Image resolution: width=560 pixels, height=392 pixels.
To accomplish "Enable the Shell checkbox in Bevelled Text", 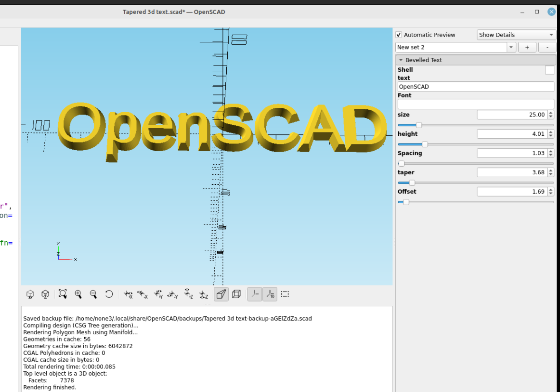I will [x=549, y=69].
